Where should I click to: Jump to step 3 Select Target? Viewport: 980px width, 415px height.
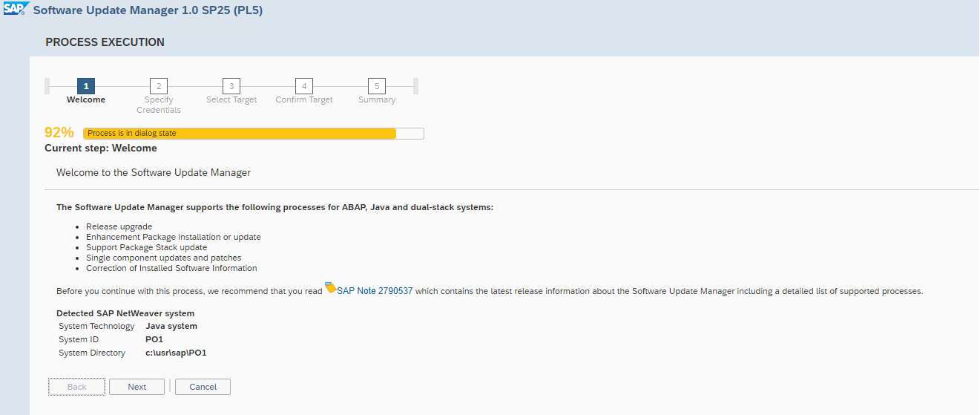231,86
